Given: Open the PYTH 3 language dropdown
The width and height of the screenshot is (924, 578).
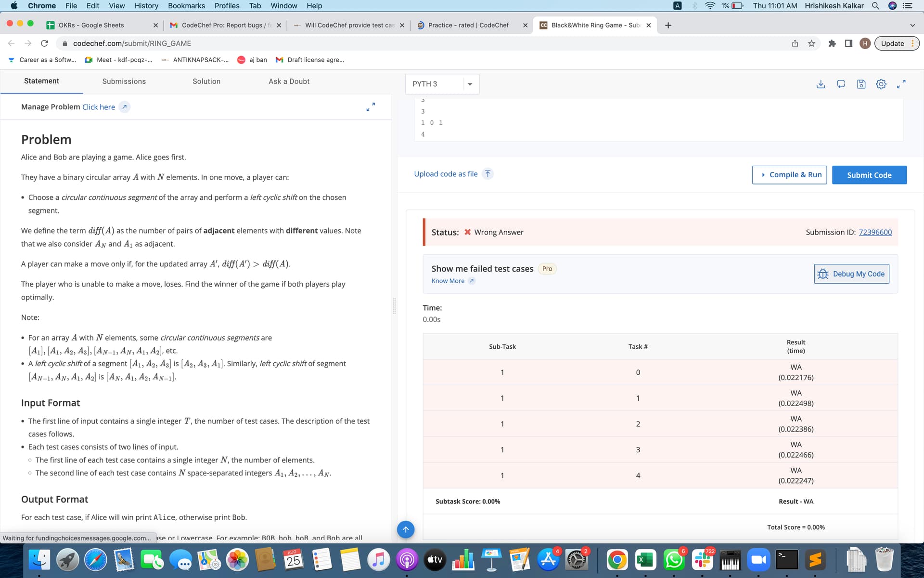Looking at the screenshot, I should coord(442,84).
